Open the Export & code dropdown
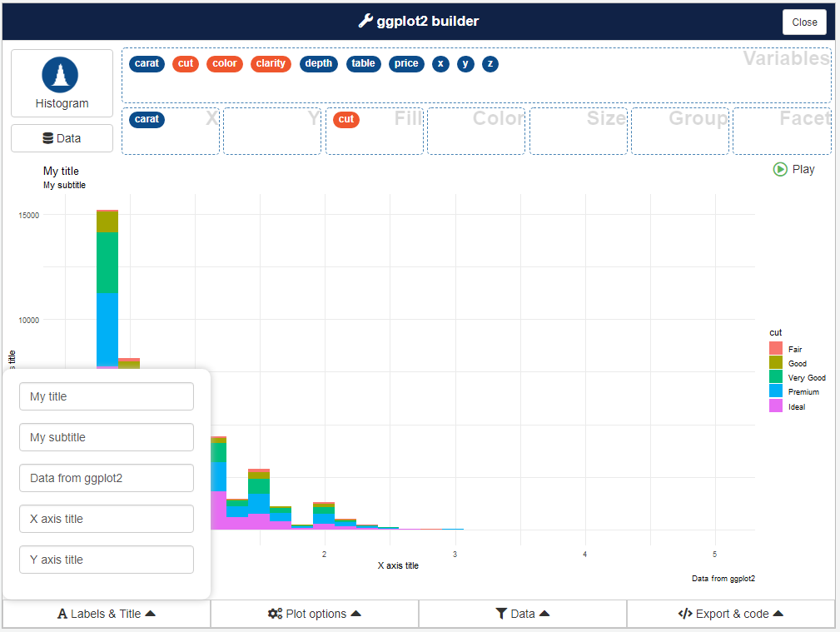The width and height of the screenshot is (840, 632). (731, 614)
